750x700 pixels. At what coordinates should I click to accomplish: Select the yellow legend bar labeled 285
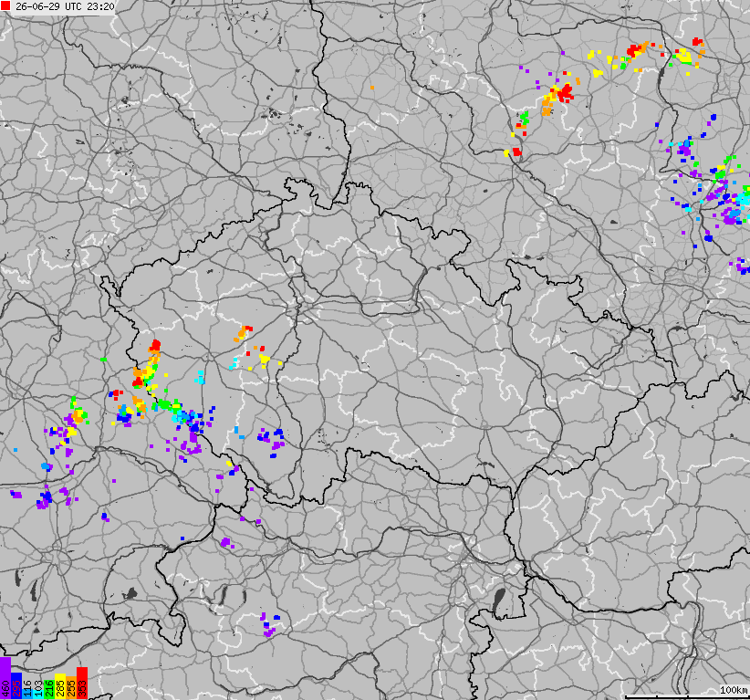click(x=60, y=686)
